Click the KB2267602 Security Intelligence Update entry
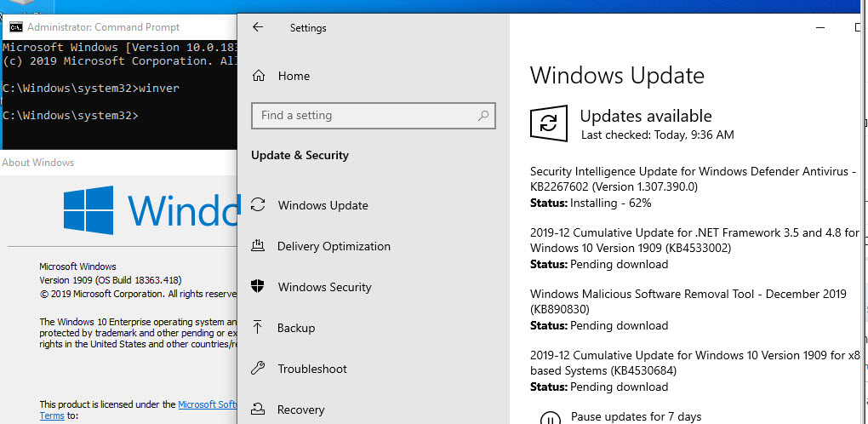The width and height of the screenshot is (868, 424). pyautogui.click(x=693, y=180)
